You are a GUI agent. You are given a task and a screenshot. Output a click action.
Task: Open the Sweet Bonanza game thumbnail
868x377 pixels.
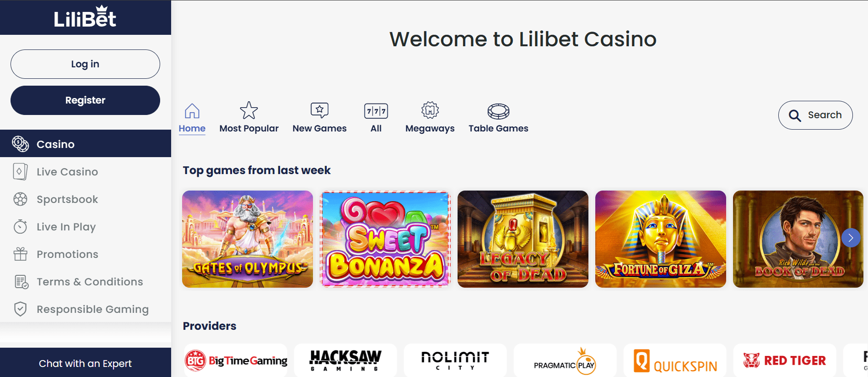point(385,239)
